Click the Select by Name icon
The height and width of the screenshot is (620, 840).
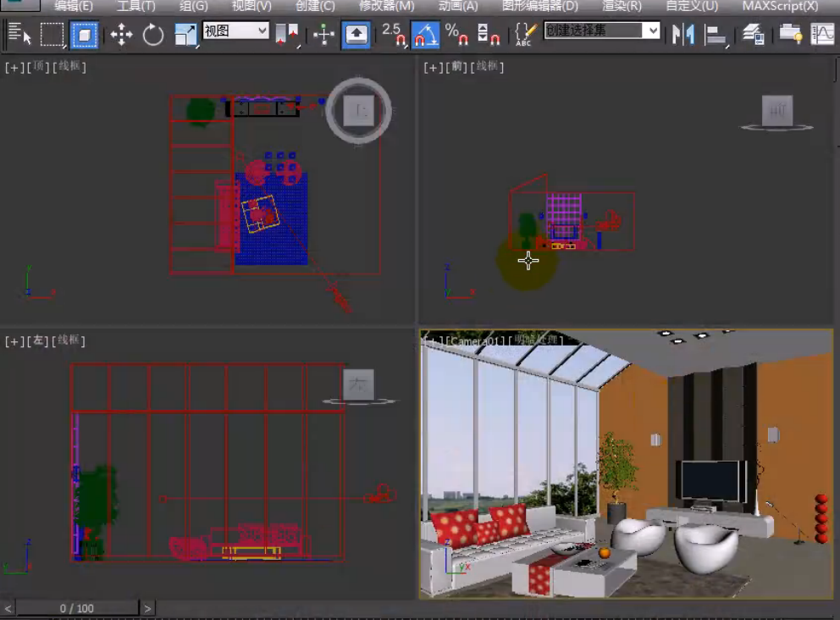pyautogui.click(x=19, y=34)
